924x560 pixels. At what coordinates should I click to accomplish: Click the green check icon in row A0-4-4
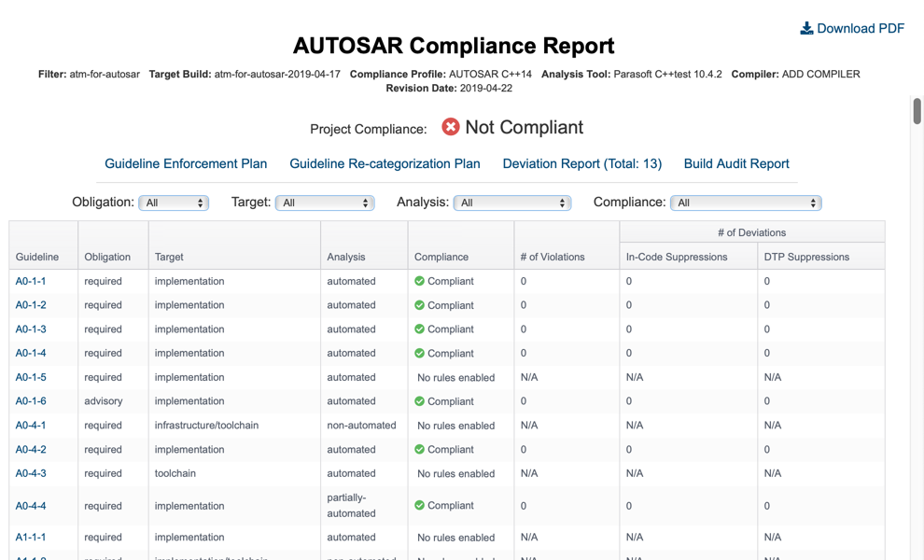coord(420,505)
